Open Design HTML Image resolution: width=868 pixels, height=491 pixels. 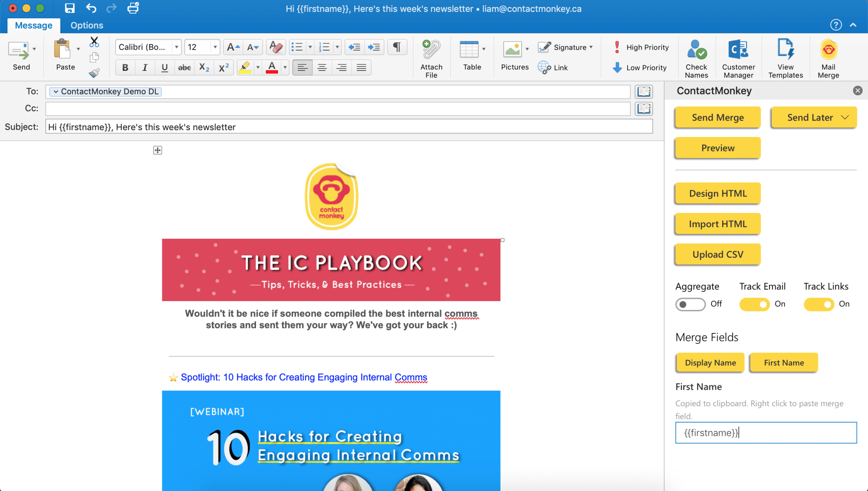(718, 193)
